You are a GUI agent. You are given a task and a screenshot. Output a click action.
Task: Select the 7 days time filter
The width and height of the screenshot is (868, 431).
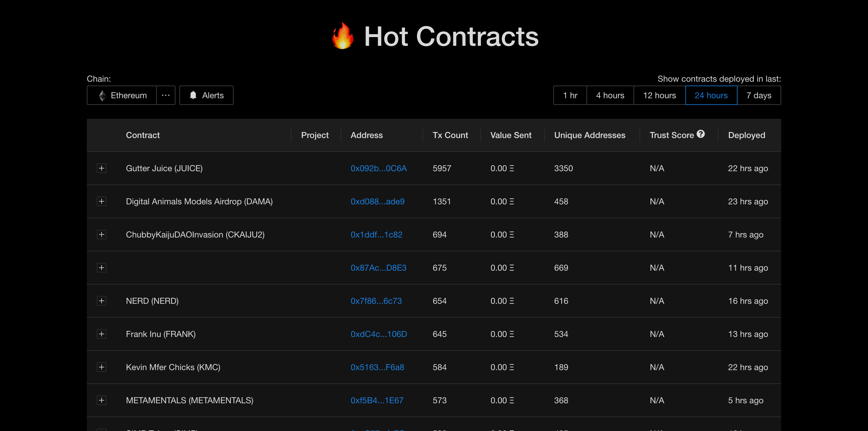(759, 95)
